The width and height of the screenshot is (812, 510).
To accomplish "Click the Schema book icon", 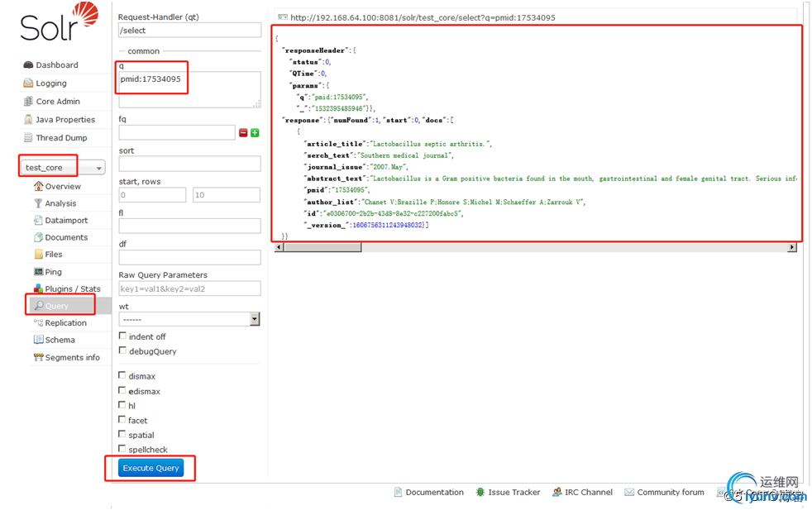I will [x=38, y=340].
